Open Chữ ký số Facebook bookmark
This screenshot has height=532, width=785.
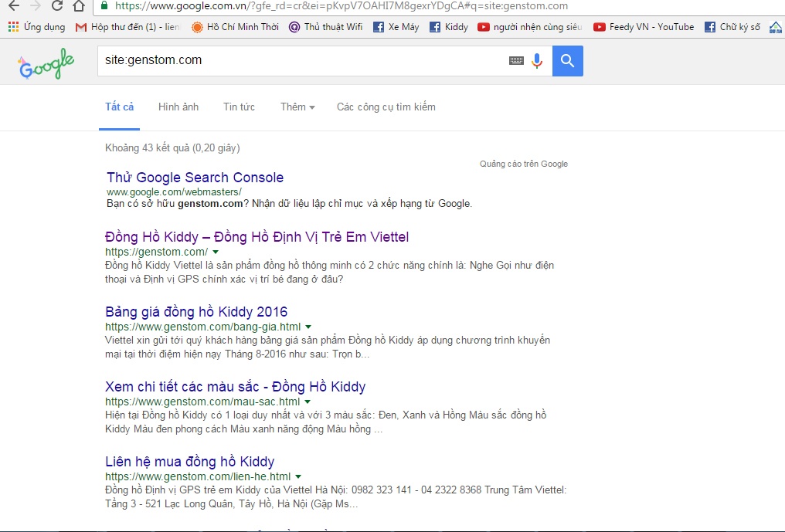pos(732,27)
